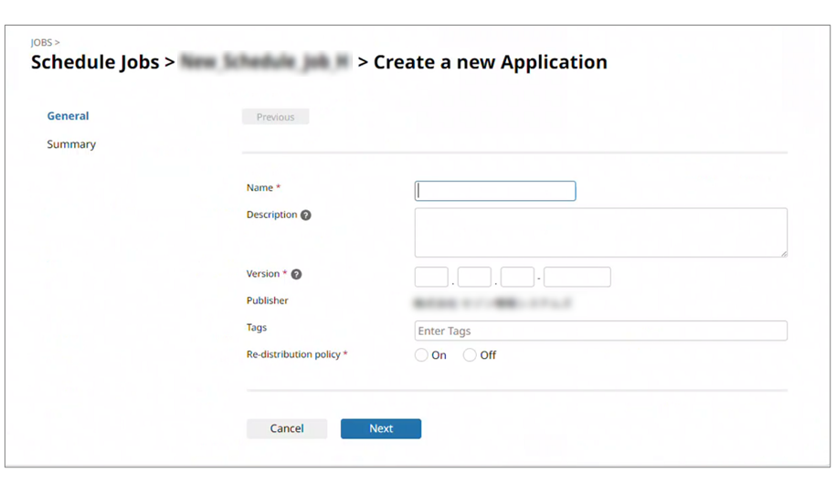This screenshot has width=836, height=504.
Task: Open the blurred job name breadcrumb
Action: click(265, 63)
